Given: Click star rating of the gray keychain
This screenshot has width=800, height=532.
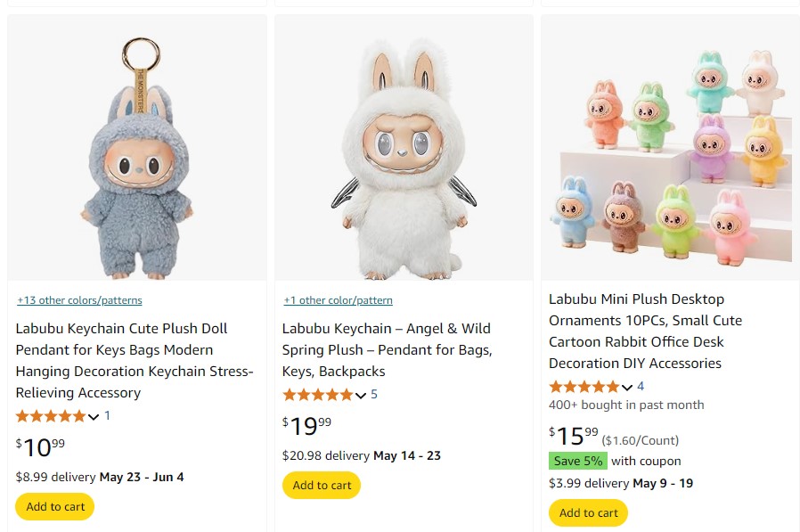Looking at the screenshot, I should [50, 416].
